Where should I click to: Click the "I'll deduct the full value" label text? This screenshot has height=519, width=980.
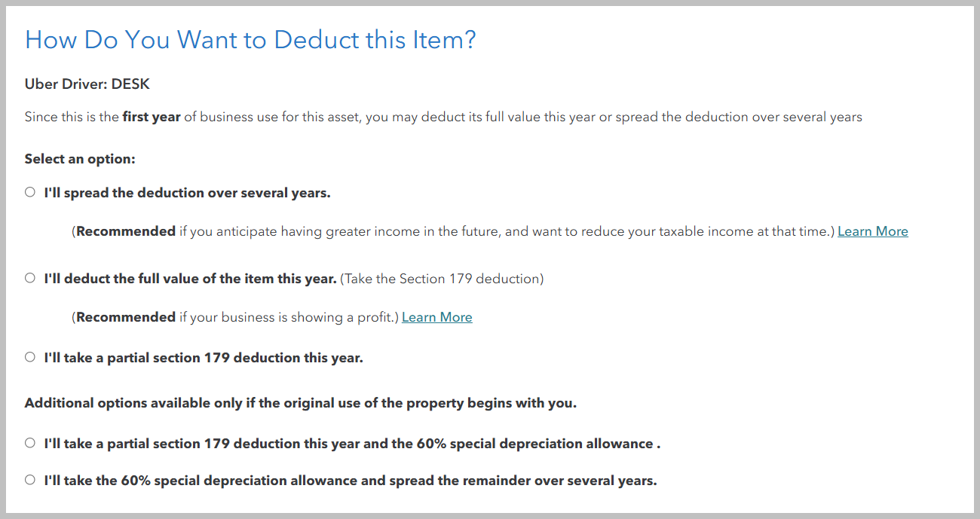coord(190,279)
